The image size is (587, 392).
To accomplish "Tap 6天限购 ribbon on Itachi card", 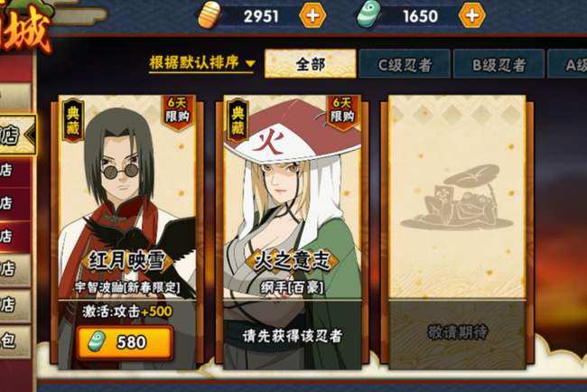I will coord(178,112).
